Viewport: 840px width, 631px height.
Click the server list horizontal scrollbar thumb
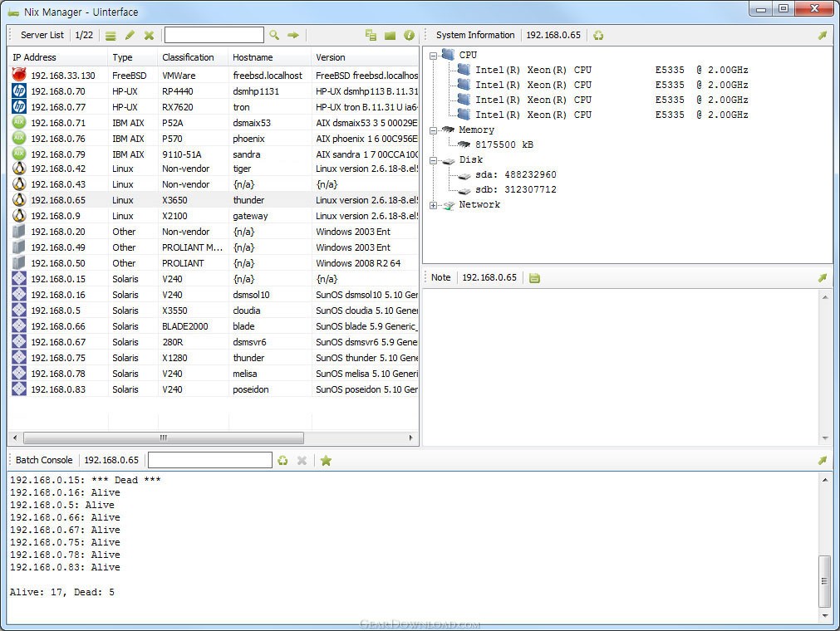coord(164,438)
